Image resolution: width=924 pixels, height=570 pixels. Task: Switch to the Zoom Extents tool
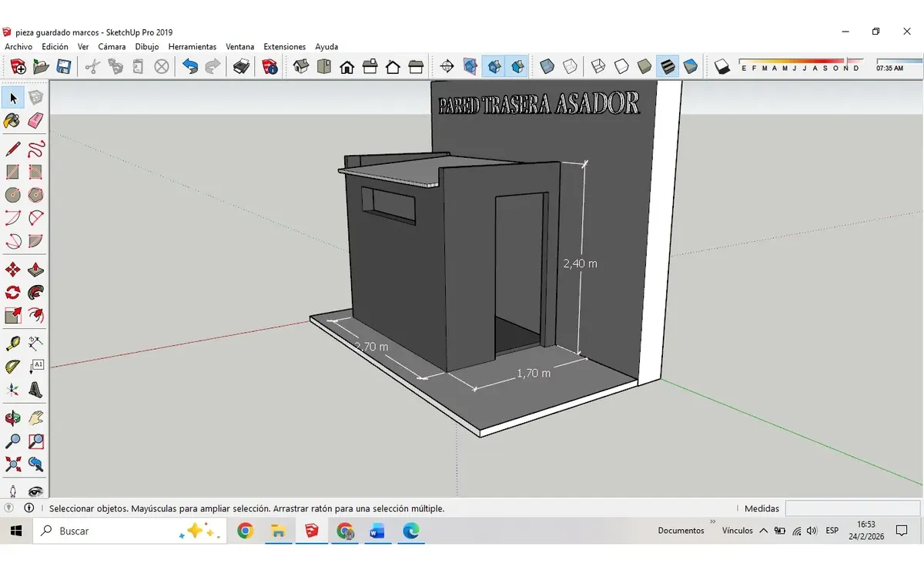(x=12, y=464)
